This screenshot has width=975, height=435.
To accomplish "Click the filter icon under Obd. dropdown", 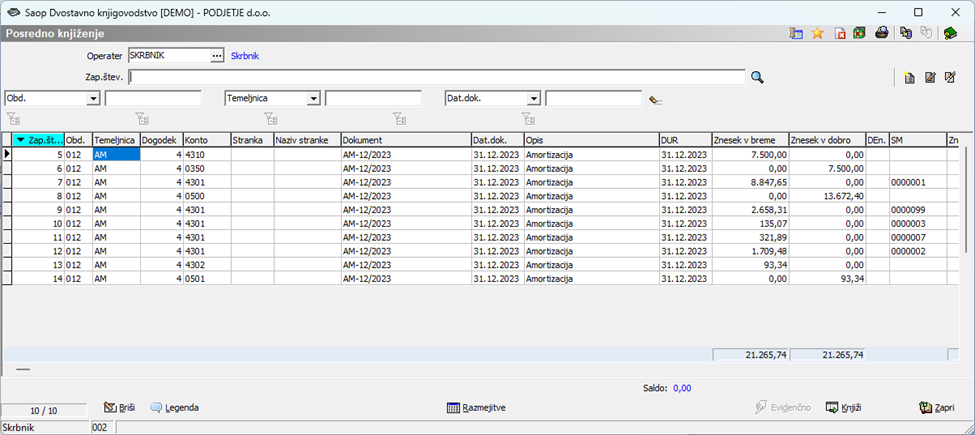I will (x=13, y=117).
